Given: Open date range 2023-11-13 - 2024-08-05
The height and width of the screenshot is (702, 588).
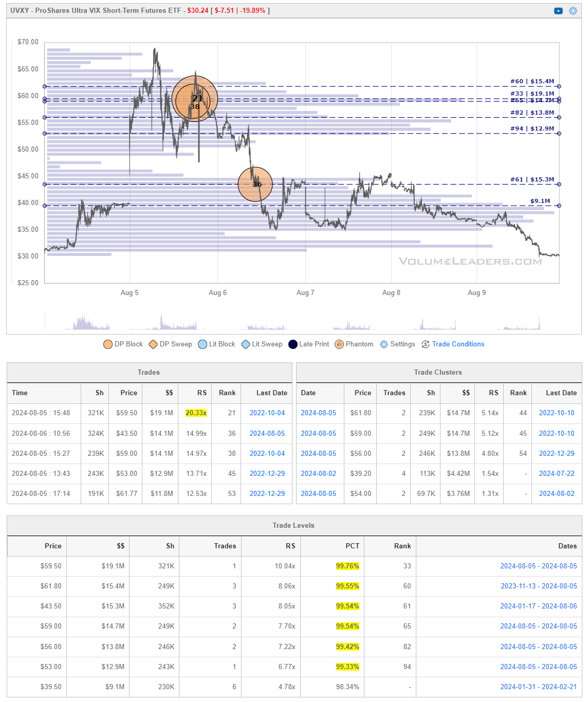Looking at the screenshot, I should click(x=538, y=586).
